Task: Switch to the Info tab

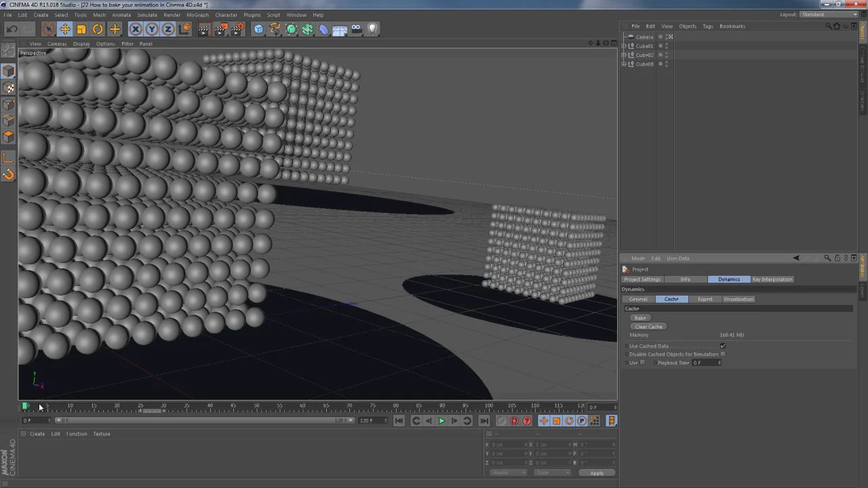Action: click(x=686, y=279)
